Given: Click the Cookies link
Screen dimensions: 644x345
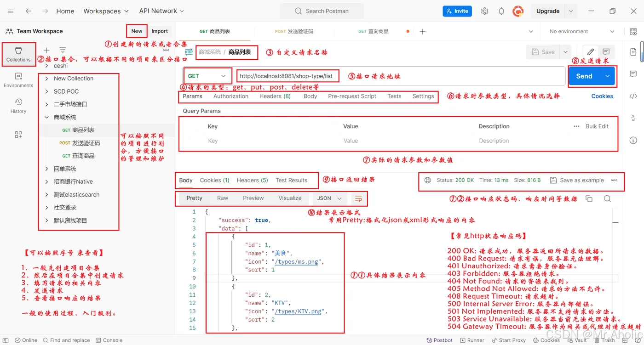Looking at the screenshot, I should (x=602, y=96).
